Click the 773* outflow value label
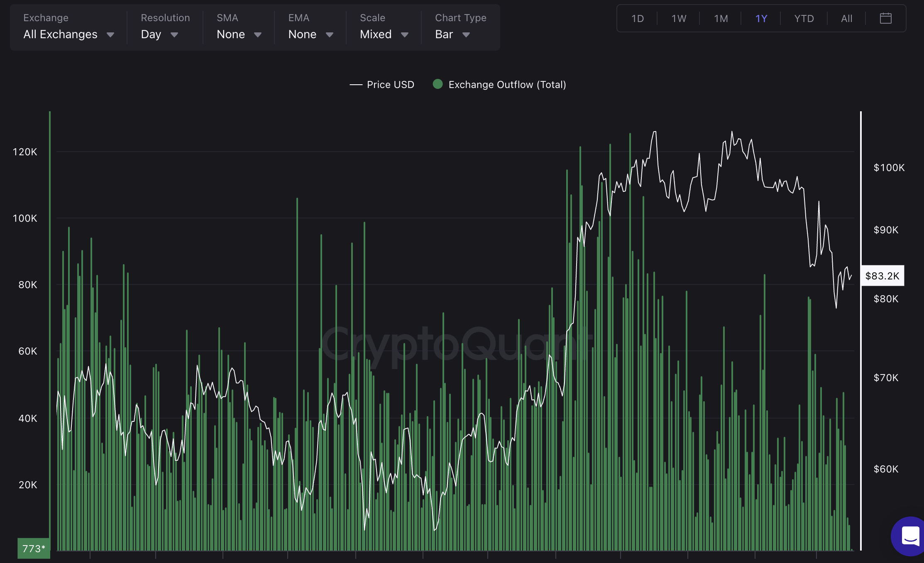This screenshot has height=563, width=924. click(x=34, y=548)
